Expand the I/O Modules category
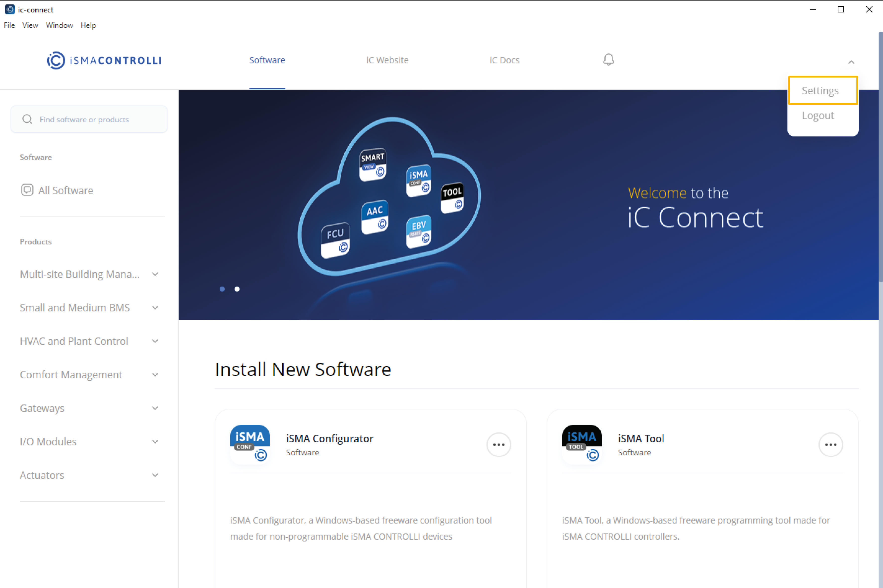 [x=155, y=441]
